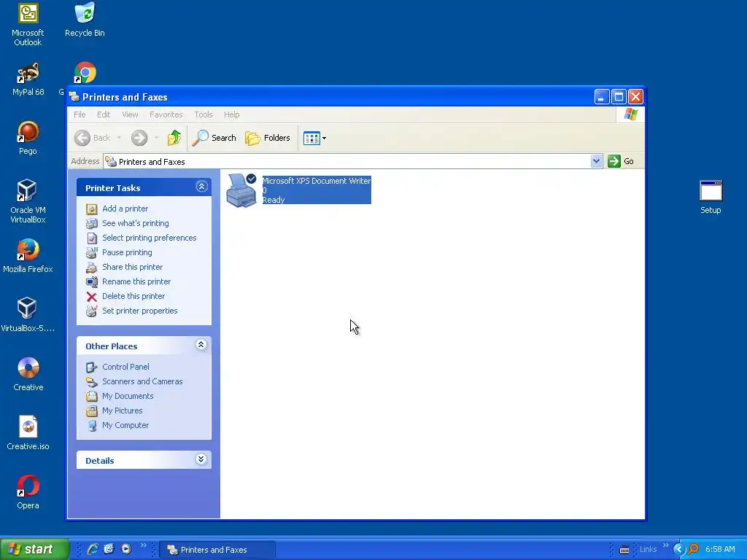
Task: Expand the Details panel
Action: [201, 459]
